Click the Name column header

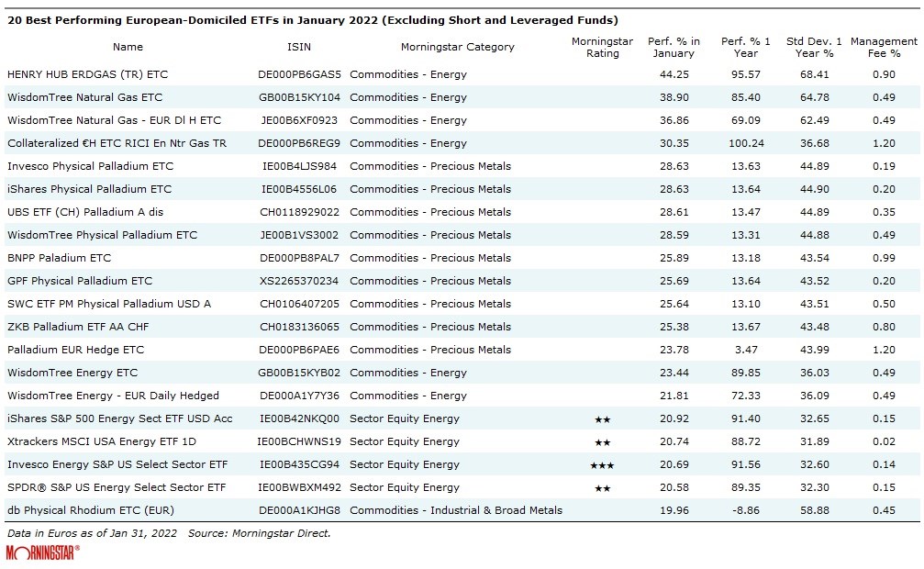[x=128, y=47]
